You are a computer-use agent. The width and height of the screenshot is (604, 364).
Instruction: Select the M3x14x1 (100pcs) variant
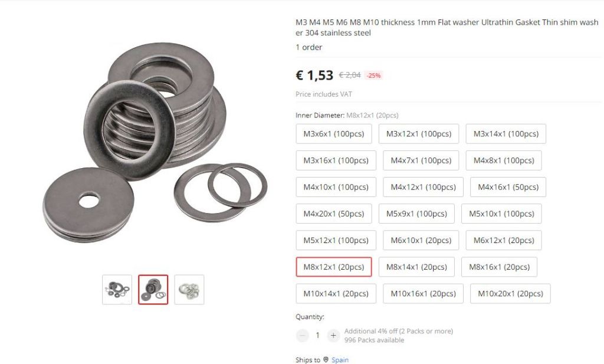point(505,134)
